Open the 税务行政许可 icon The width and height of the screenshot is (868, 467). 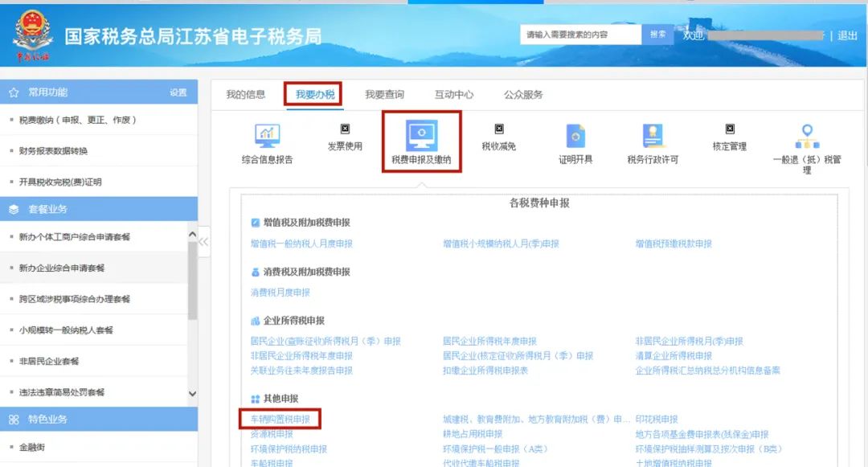[x=653, y=136]
